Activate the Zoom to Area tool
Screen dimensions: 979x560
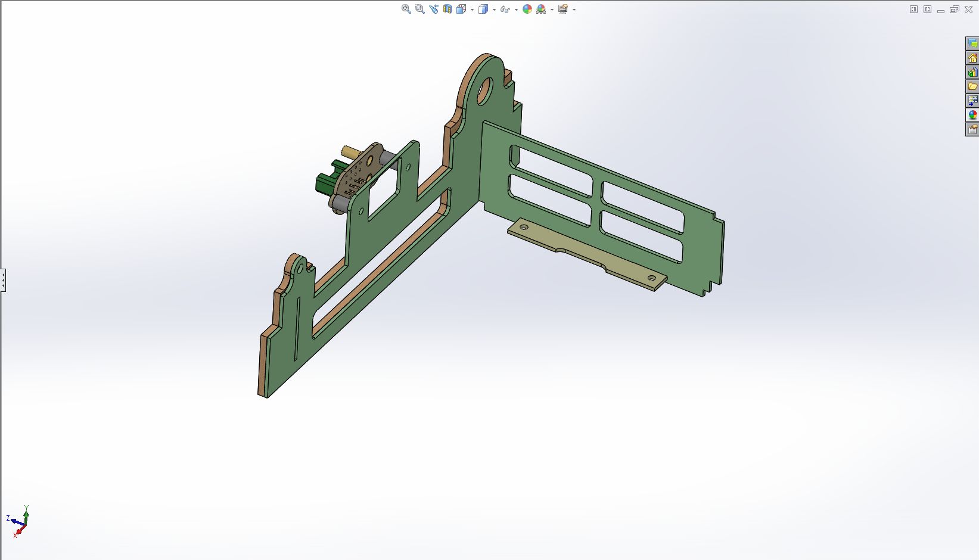[419, 9]
